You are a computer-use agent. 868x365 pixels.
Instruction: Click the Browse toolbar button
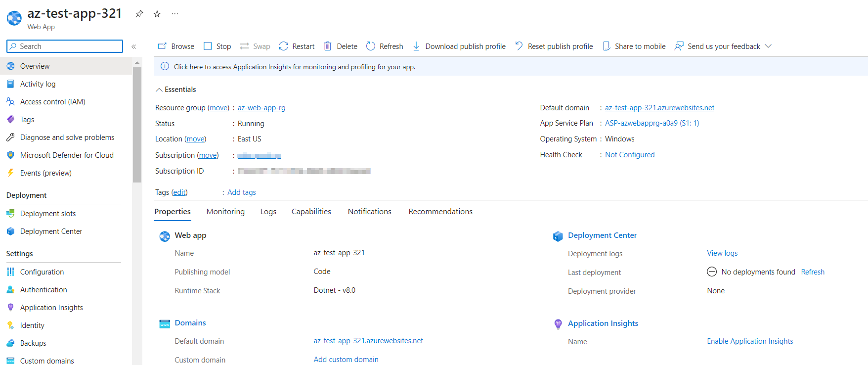(x=176, y=46)
